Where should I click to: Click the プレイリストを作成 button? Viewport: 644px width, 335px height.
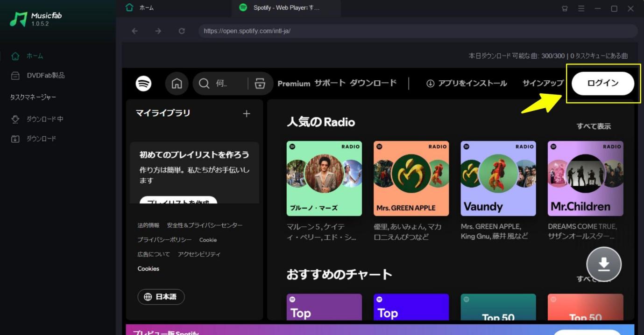178,201
